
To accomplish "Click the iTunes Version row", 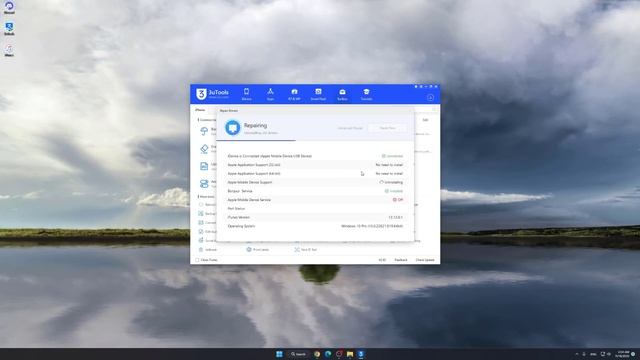I will coord(315,217).
